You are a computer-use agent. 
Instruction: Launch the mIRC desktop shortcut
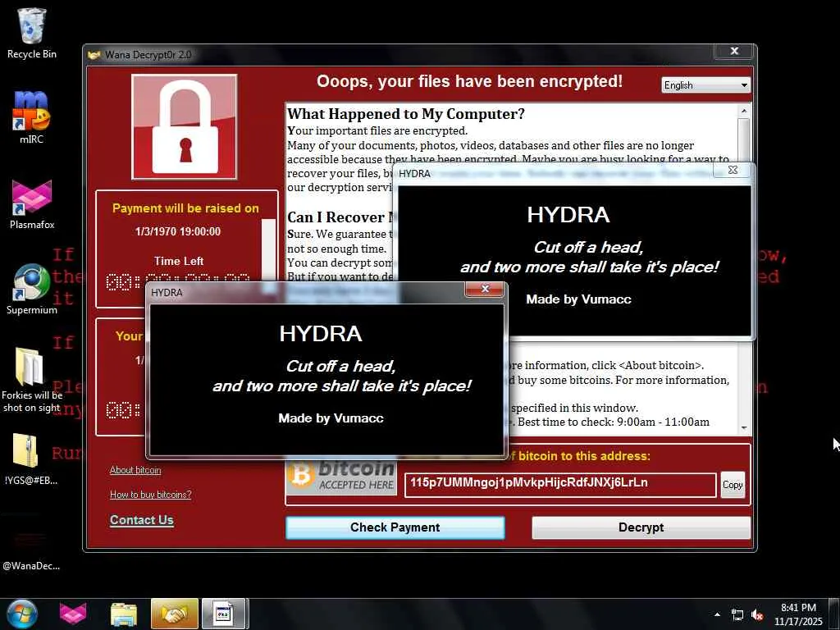[32, 116]
